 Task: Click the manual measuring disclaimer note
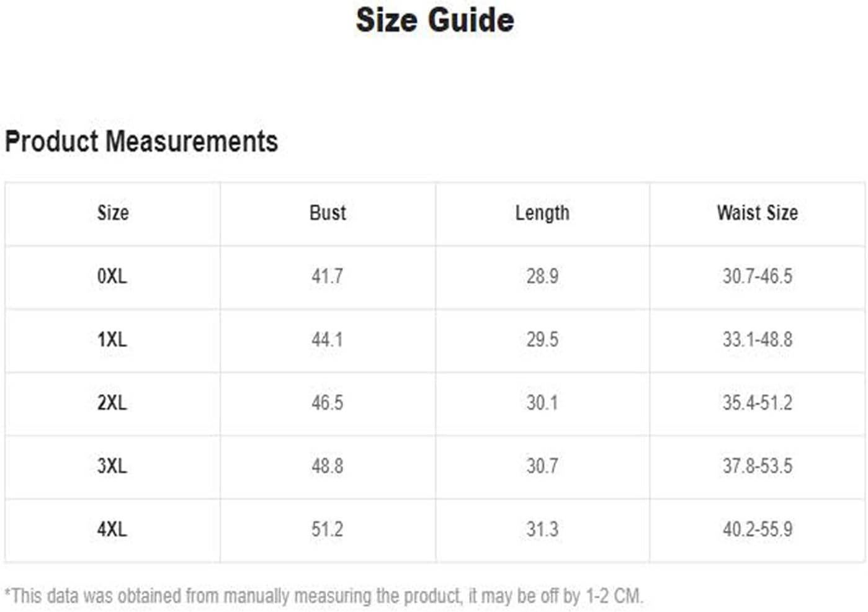coord(324,596)
